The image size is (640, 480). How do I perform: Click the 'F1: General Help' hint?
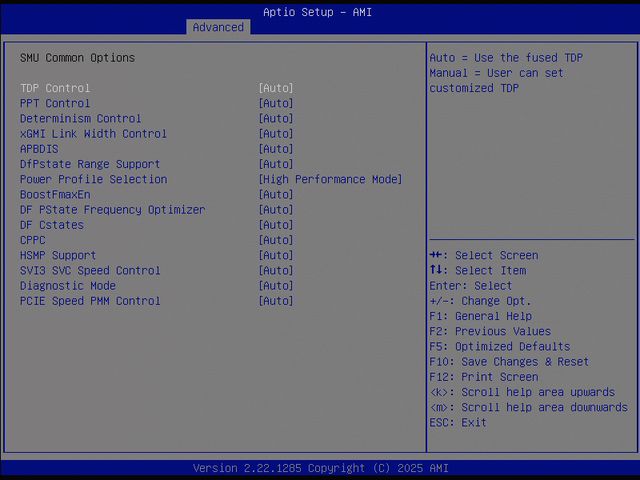[481, 316]
